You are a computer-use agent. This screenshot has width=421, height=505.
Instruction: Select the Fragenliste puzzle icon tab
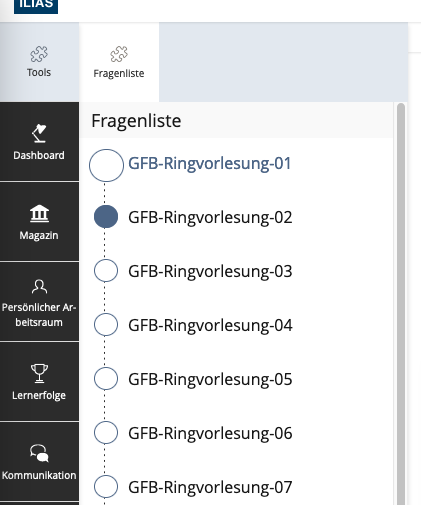(119, 54)
